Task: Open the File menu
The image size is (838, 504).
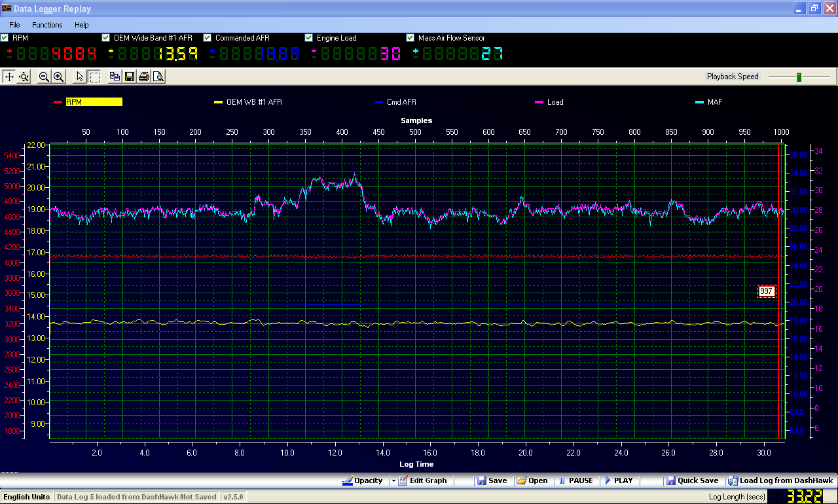Action: [x=14, y=25]
